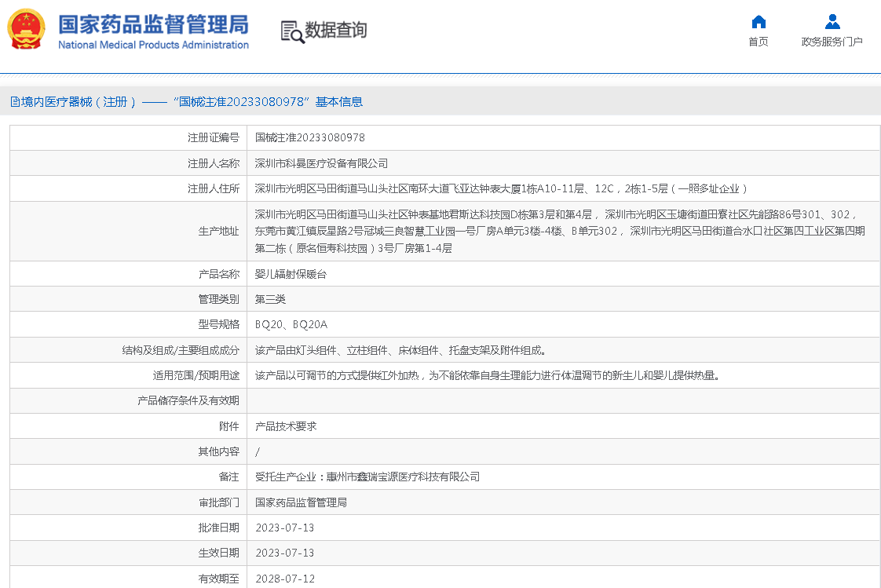The image size is (881, 588).
Task: Open the 政务服务门户 text link
Action: coord(832,42)
